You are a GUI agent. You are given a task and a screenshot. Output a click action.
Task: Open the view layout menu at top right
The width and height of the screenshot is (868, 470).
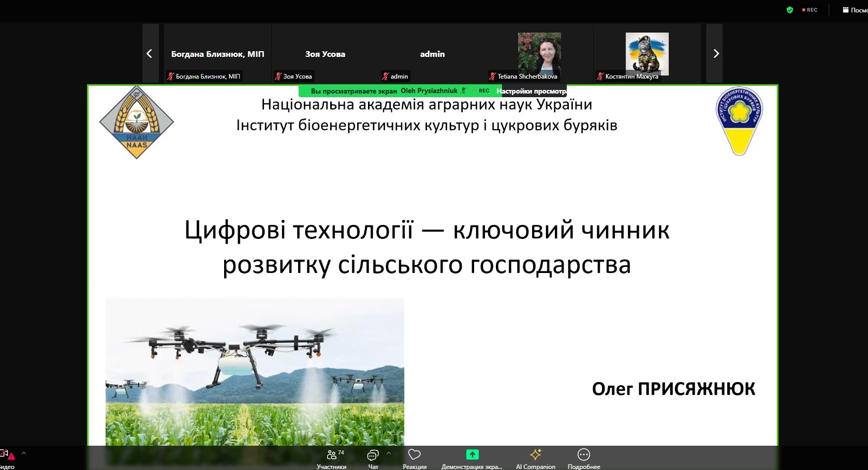pos(854,10)
